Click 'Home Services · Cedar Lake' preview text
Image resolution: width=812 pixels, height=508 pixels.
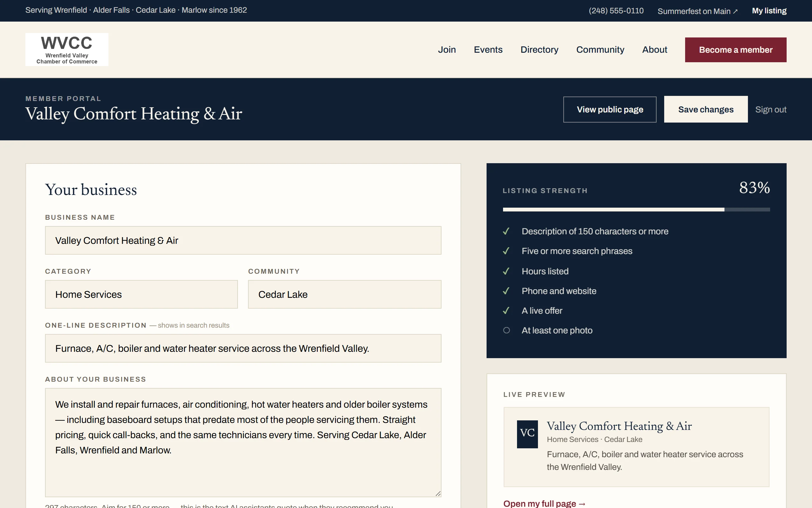tap(594, 439)
